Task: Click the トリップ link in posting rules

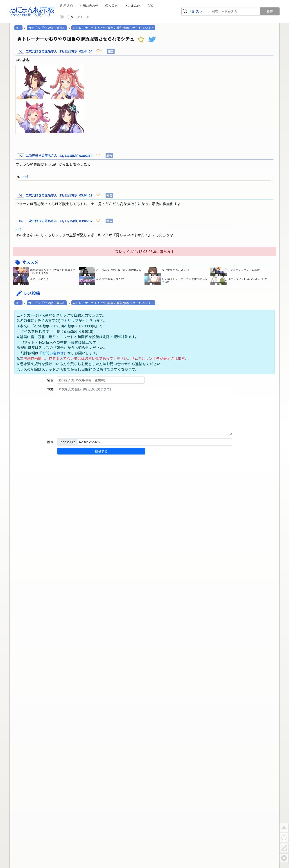Action: click(71, 320)
